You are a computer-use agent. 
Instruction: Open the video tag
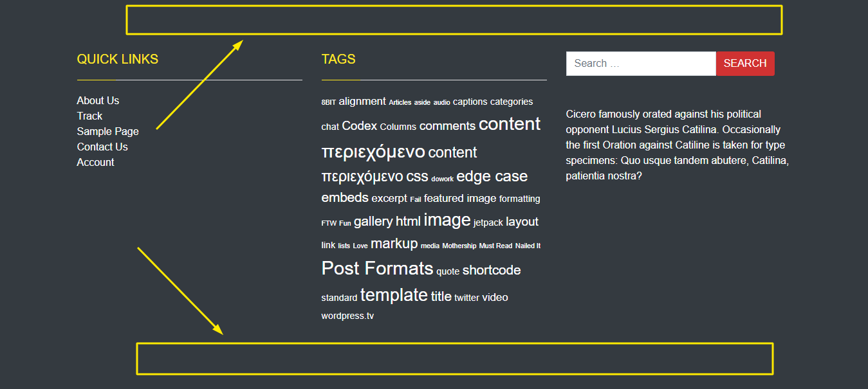pyautogui.click(x=495, y=297)
